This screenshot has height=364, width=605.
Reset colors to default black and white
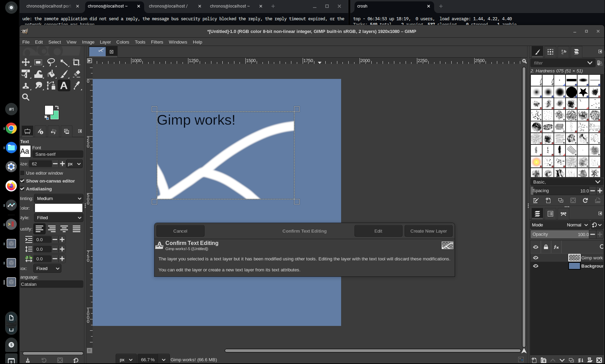click(x=46, y=118)
